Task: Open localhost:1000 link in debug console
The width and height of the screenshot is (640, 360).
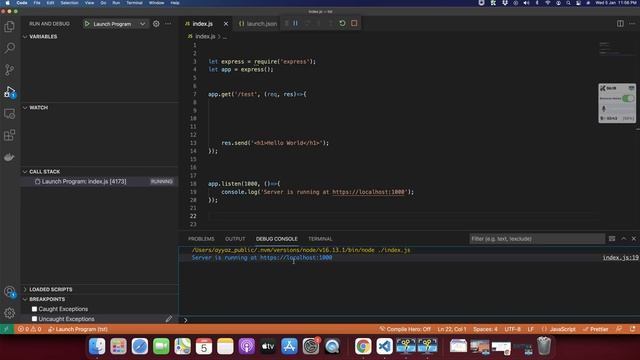Action: point(296,258)
